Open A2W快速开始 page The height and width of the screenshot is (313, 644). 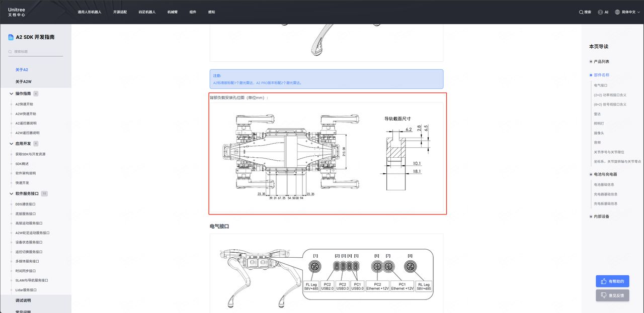pyautogui.click(x=26, y=114)
